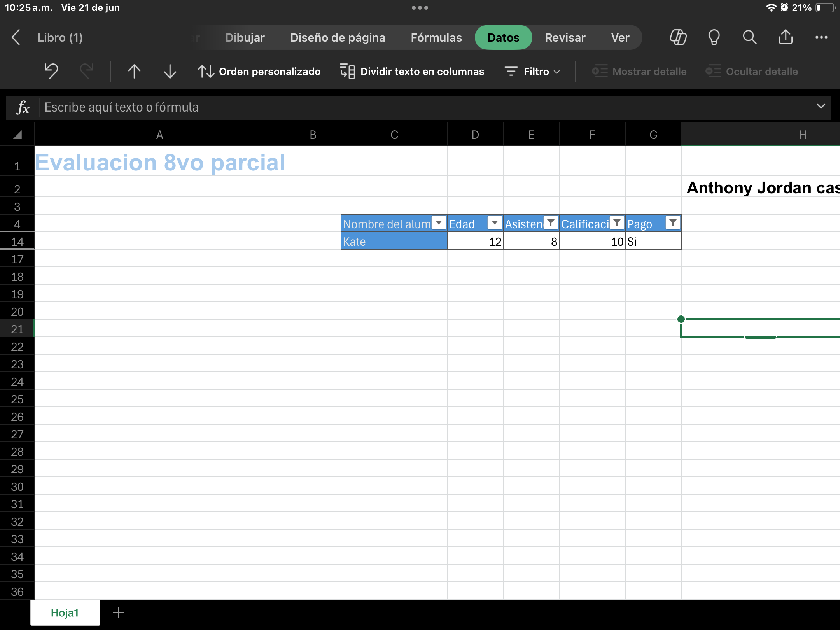
Task: Tap the undo arrow icon
Action: pyautogui.click(x=51, y=71)
